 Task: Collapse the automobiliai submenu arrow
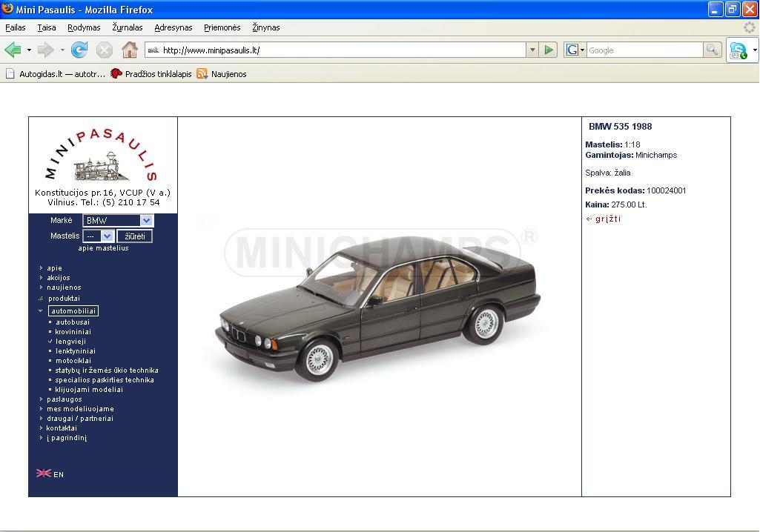point(41,311)
